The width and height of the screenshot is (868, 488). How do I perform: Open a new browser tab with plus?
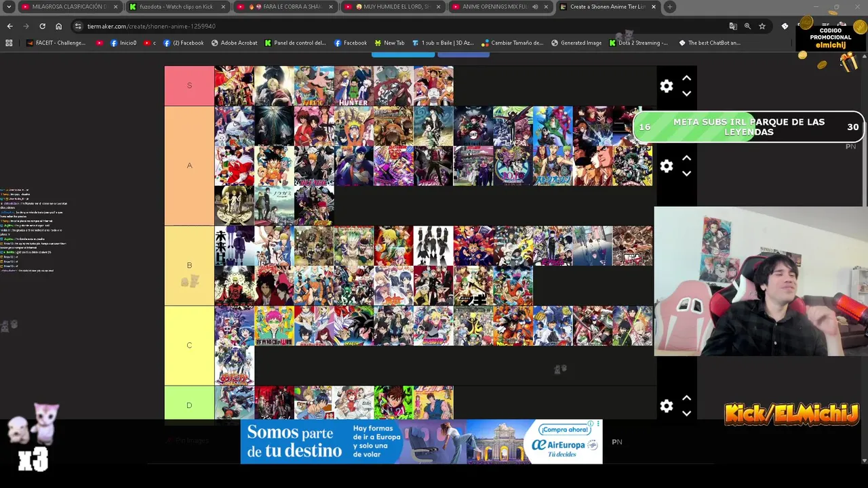click(x=669, y=7)
